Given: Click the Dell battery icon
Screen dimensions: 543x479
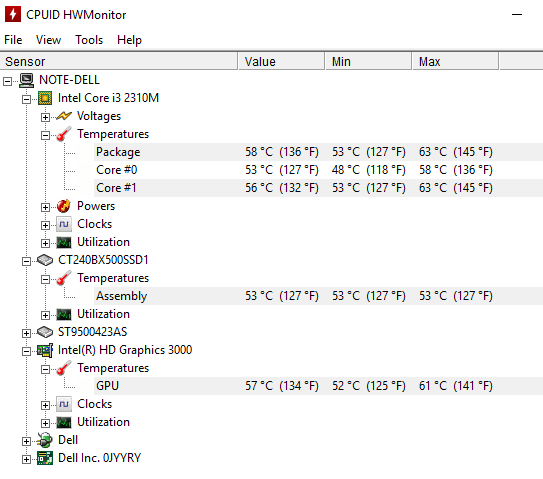Looking at the screenshot, I should coord(45,440).
